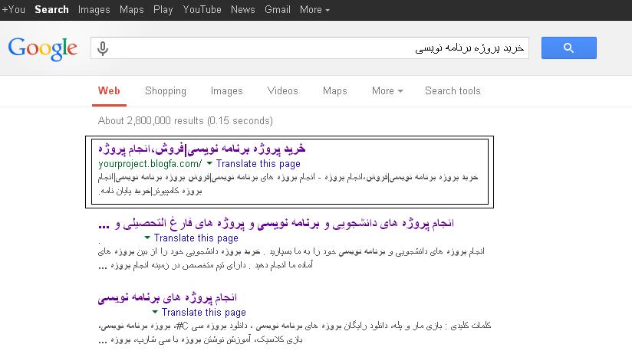Image resolution: width=632 pixels, height=364 pixels.
Task: Switch to the Images results tab
Action: click(x=226, y=91)
